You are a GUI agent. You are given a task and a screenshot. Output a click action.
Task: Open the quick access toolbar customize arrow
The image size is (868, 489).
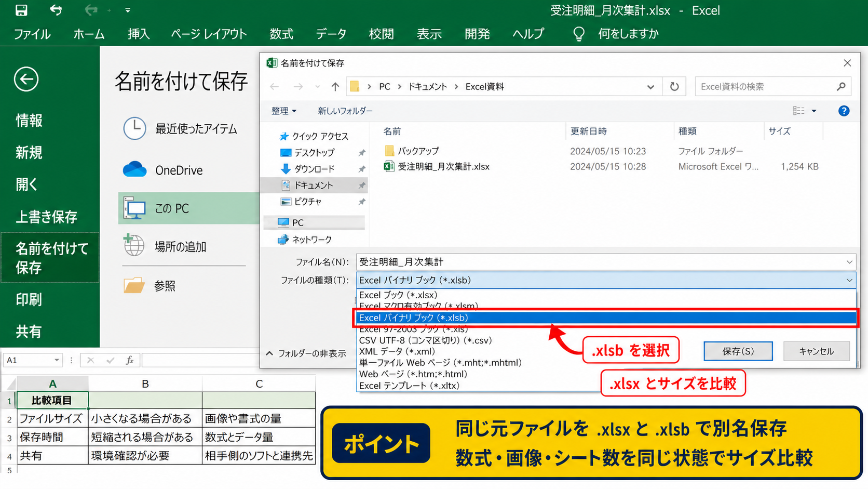pos(128,10)
